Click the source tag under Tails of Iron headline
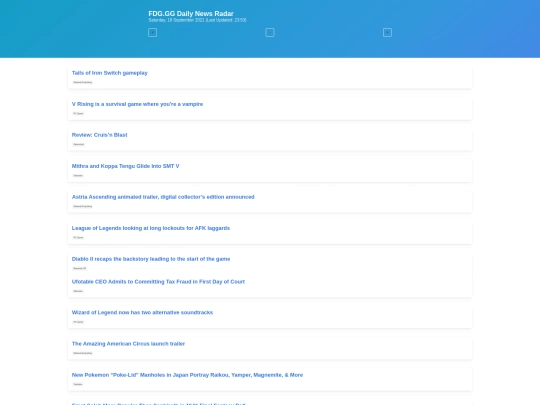Image resolution: width=540 pixels, height=405 pixels. (83, 82)
